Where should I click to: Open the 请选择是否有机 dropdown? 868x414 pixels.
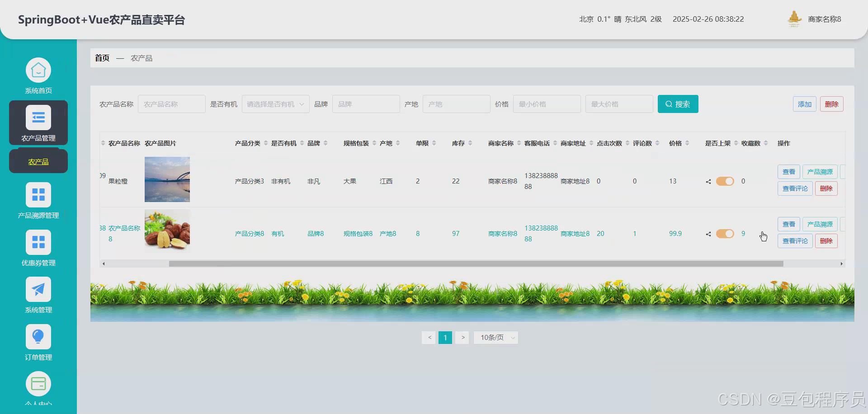tap(275, 104)
